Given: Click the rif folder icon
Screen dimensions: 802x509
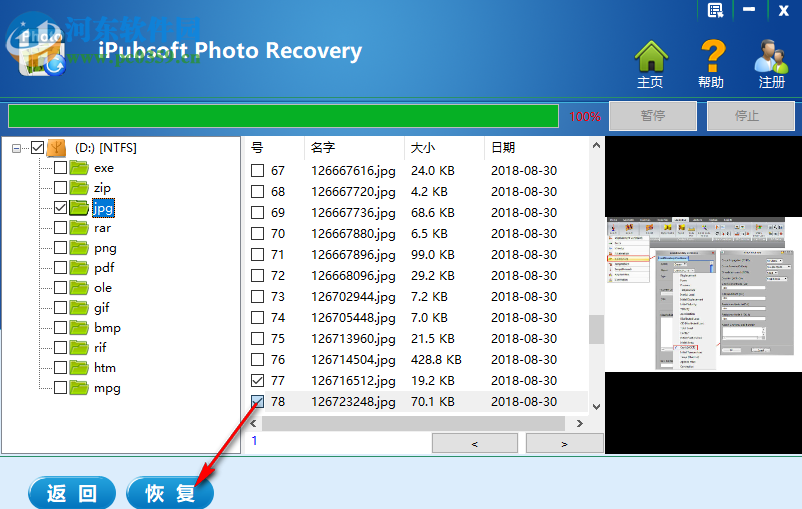Looking at the screenshot, I should (x=79, y=347).
